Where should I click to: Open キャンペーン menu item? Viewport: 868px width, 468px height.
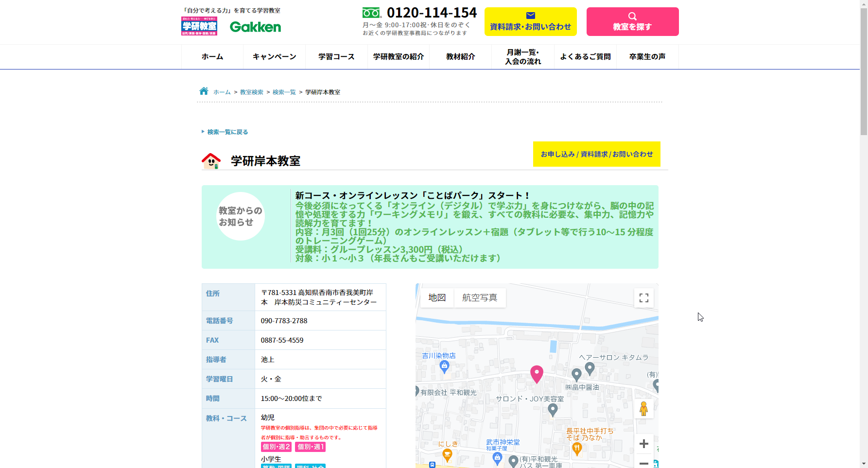point(275,57)
